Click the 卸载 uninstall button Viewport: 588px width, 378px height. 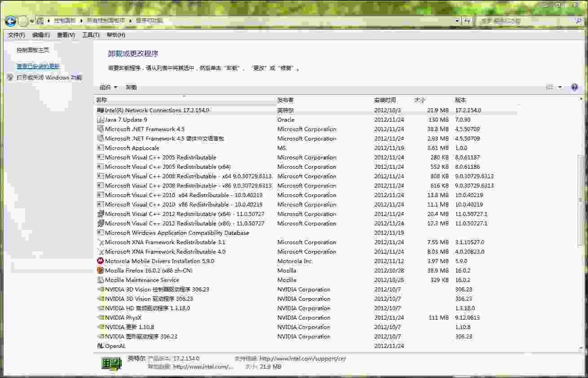pos(132,87)
